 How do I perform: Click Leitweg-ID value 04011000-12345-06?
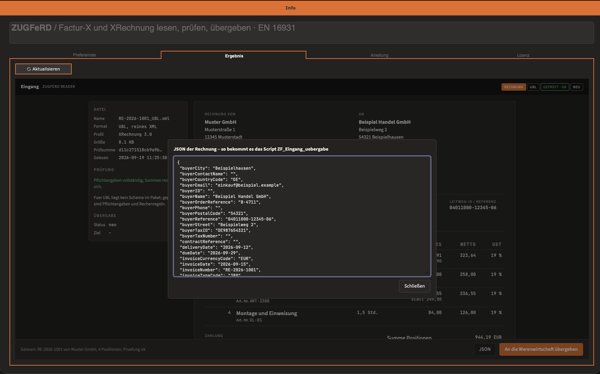click(473, 208)
